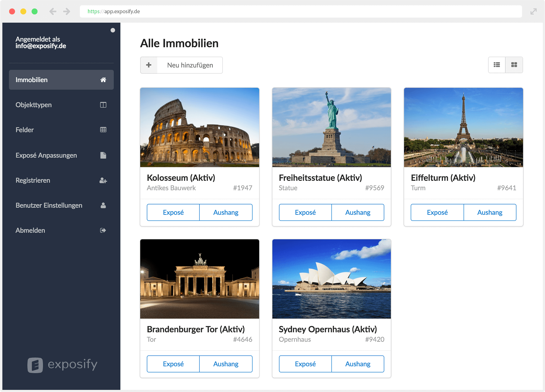Open Aushang for Brandenburger Tor

226,364
